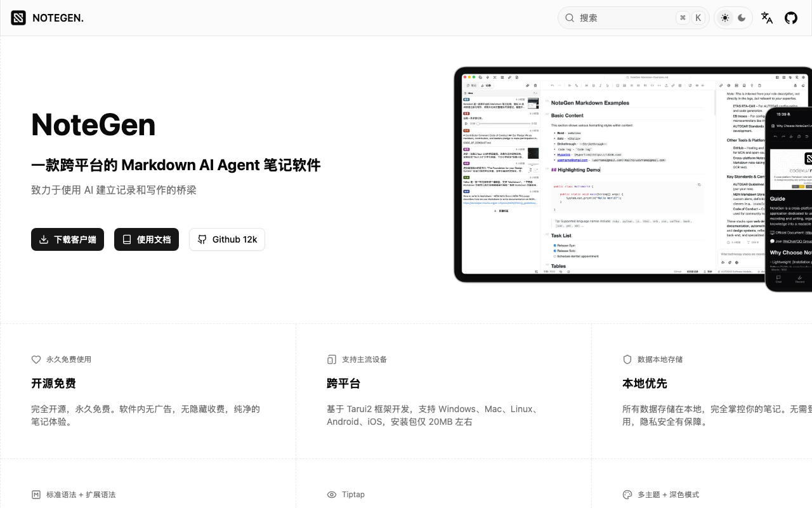Click the 多主题 + 深色模式 label

click(668, 495)
